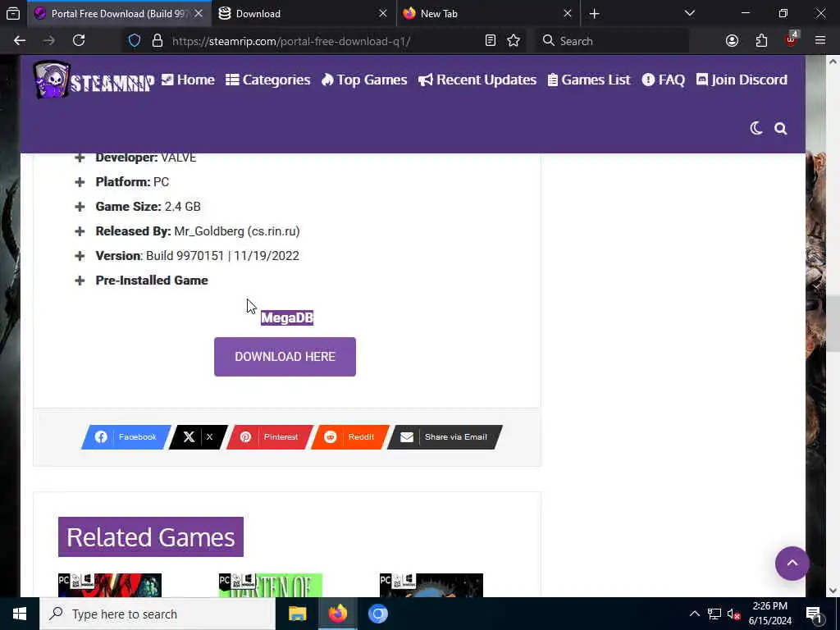
Task: Close the Portal Free Download tab
Action: tap(199, 13)
